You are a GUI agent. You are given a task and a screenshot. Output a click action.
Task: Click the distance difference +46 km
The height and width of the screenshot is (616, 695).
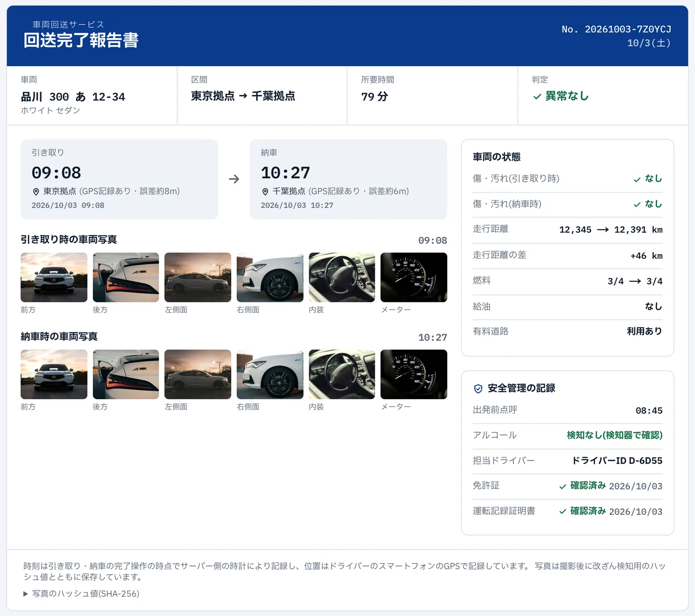click(x=647, y=256)
